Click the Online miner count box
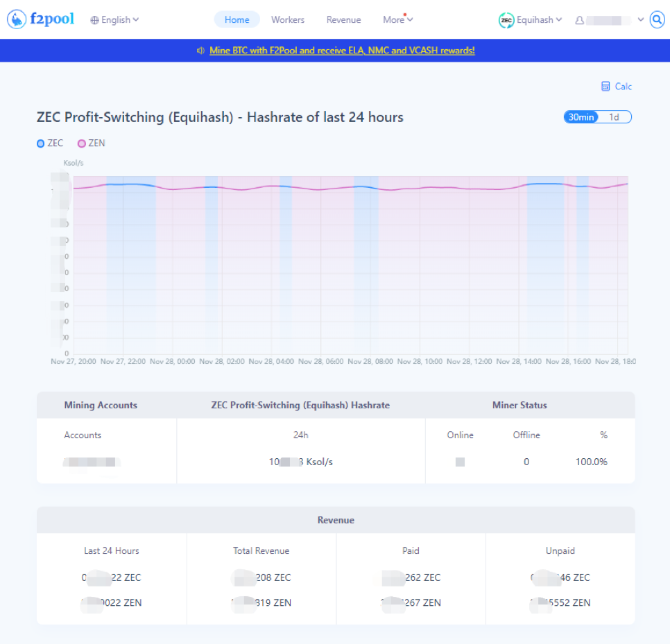The image size is (670, 644). [x=461, y=462]
